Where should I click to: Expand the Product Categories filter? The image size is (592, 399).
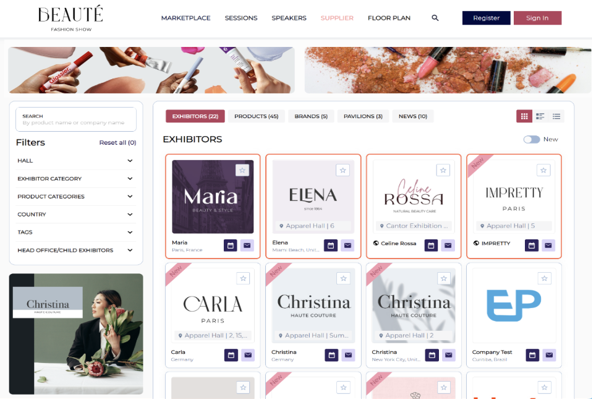tap(75, 197)
